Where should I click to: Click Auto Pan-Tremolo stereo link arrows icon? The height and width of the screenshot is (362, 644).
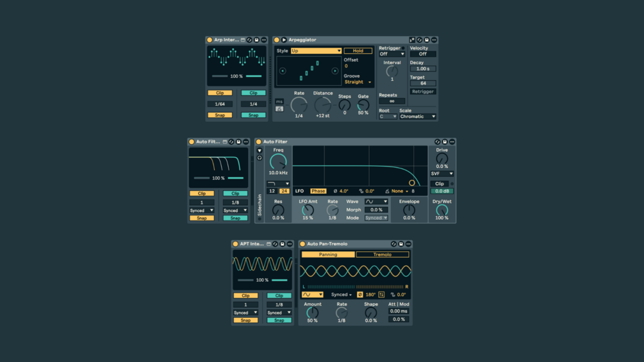pyautogui.click(x=381, y=295)
